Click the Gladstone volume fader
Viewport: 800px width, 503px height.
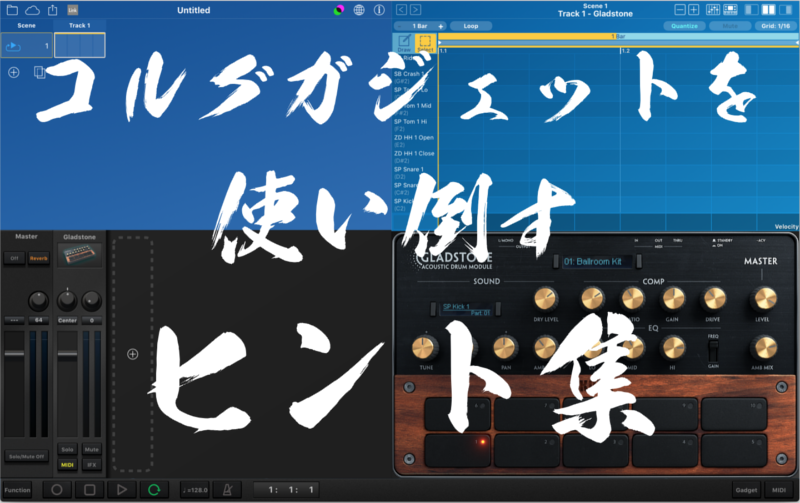[x=67, y=354]
